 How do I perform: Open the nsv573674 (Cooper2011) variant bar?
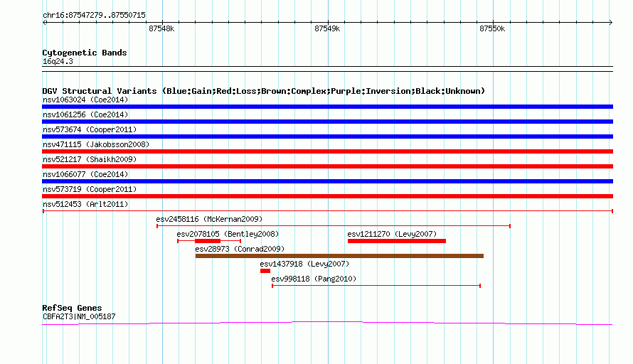point(327,136)
